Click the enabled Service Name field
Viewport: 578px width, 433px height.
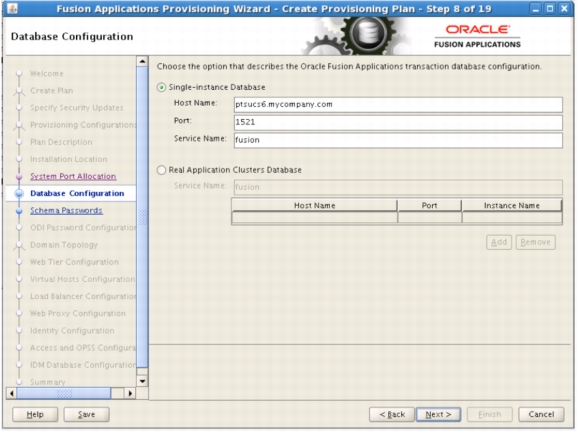point(398,140)
